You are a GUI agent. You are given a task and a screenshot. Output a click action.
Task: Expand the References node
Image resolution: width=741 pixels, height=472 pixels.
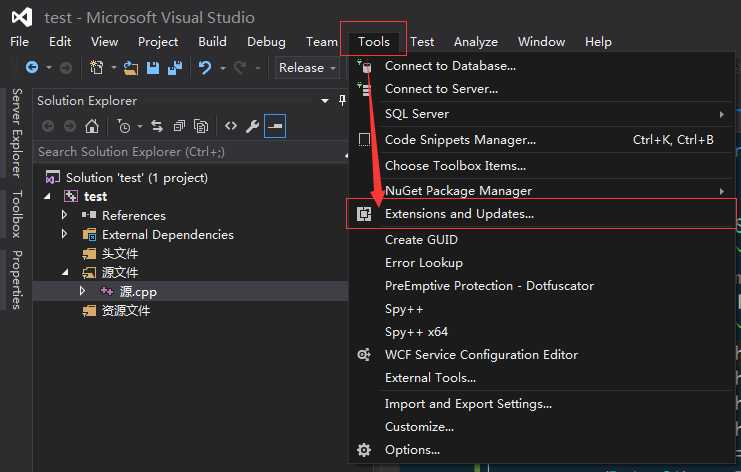64,215
